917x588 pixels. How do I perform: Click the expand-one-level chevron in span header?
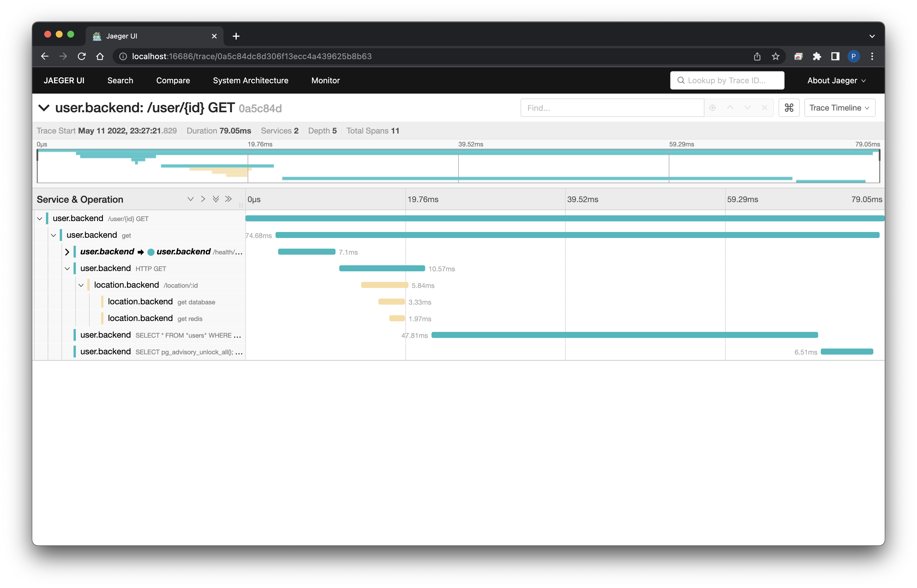(190, 199)
